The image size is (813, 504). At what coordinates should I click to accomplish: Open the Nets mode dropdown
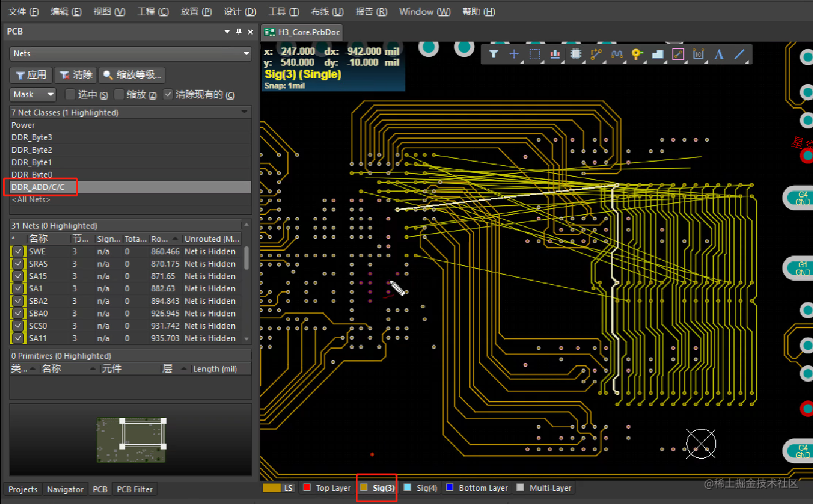247,53
